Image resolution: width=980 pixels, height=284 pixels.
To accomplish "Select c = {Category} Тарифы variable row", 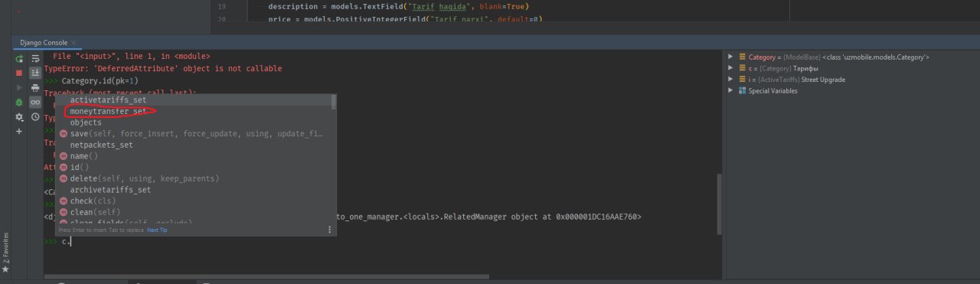I will 852,68.
